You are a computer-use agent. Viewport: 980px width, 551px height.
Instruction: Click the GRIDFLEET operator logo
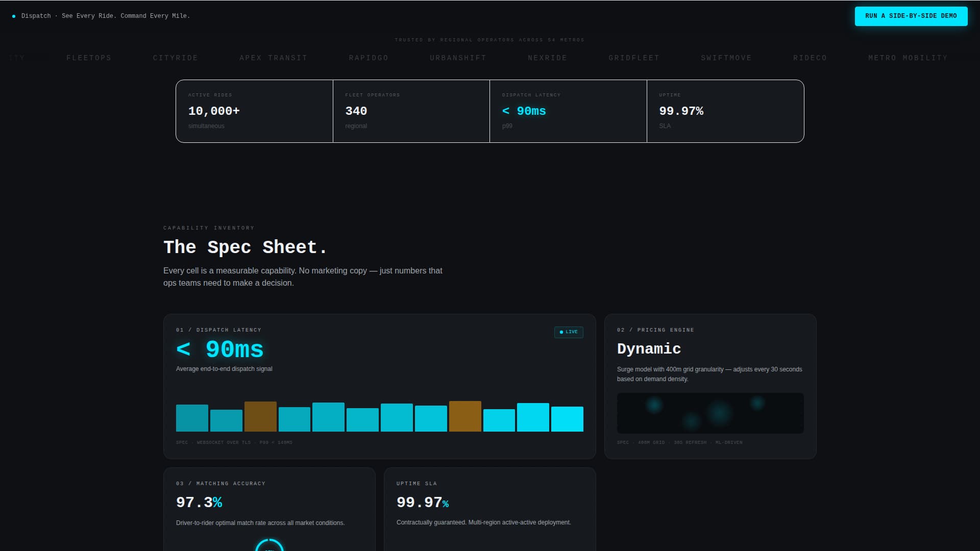tap(634, 58)
